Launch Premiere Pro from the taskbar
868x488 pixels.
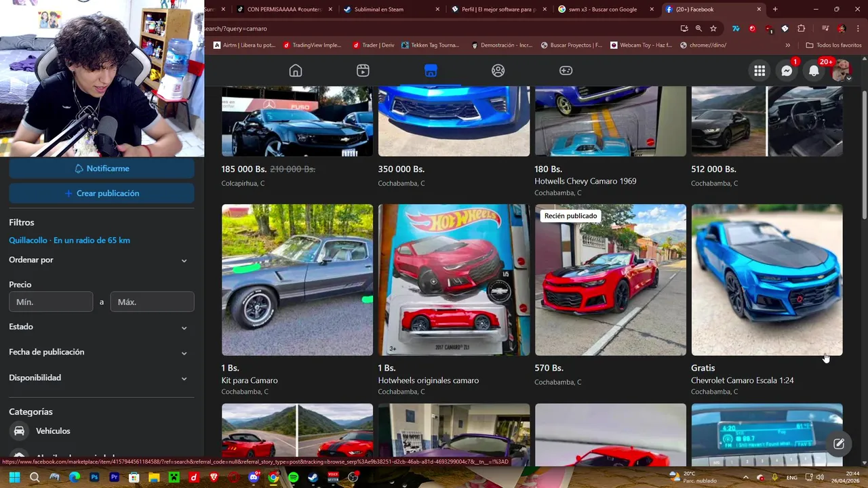pos(114,477)
